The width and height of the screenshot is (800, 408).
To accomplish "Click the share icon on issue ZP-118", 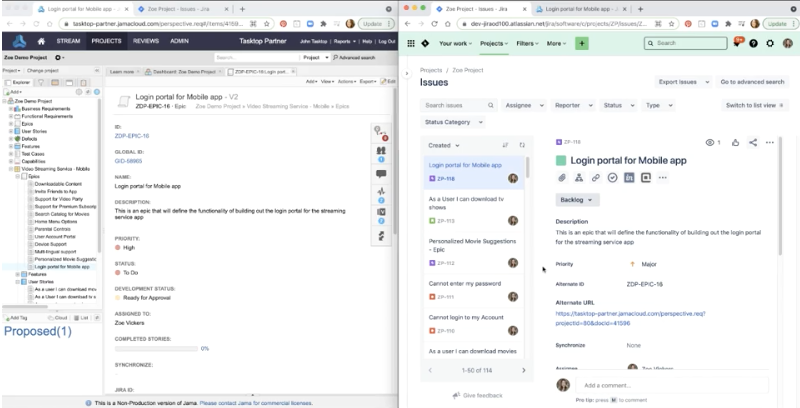I will click(753, 143).
